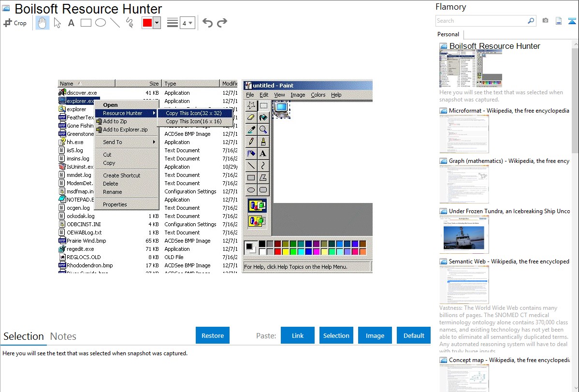The width and height of the screenshot is (579, 392).
Task: Open the Edit menu in Paint
Action: 264,95
